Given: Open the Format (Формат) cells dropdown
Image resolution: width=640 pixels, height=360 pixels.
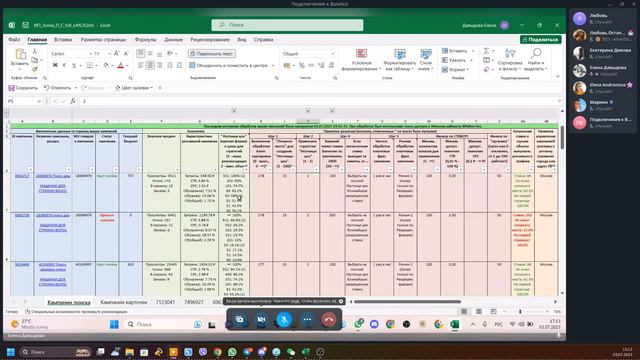Looking at the screenshot, I should click(x=455, y=70).
